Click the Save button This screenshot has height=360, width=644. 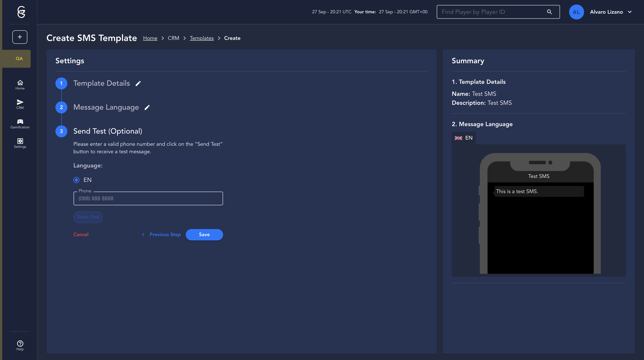tap(204, 235)
